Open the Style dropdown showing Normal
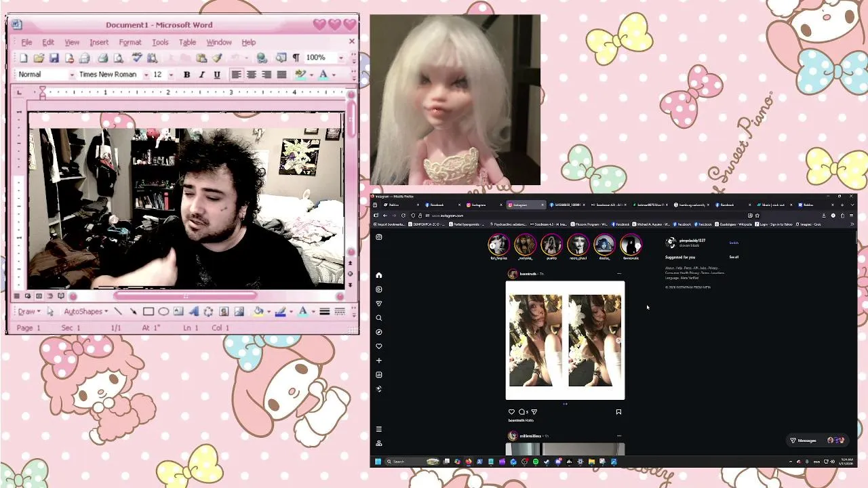 tap(72, 75)
